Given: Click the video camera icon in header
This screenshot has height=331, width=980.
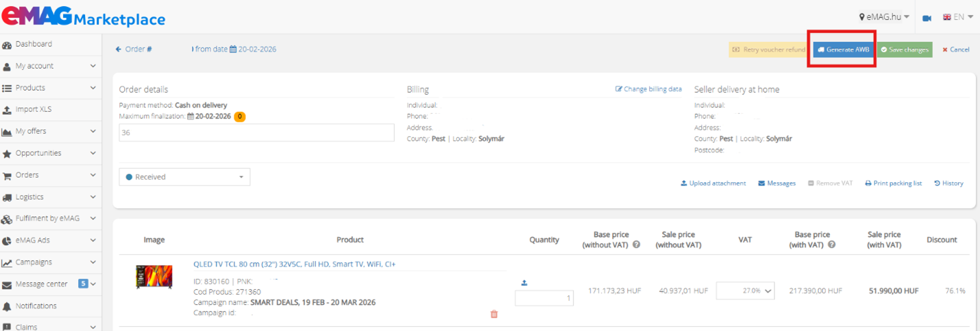Looking at the screenshot, I should (927, 17).
